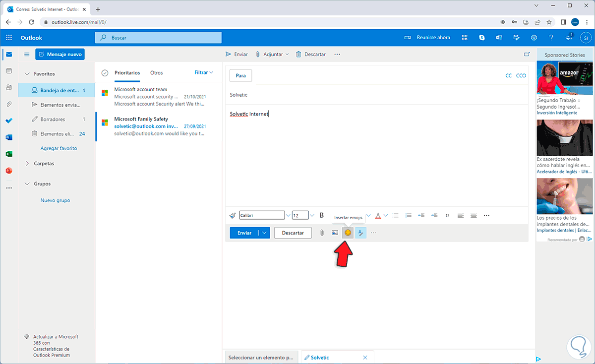
Task: Select all messages circle checkbox
Action: pyautogui.click(x=105, y=73)
